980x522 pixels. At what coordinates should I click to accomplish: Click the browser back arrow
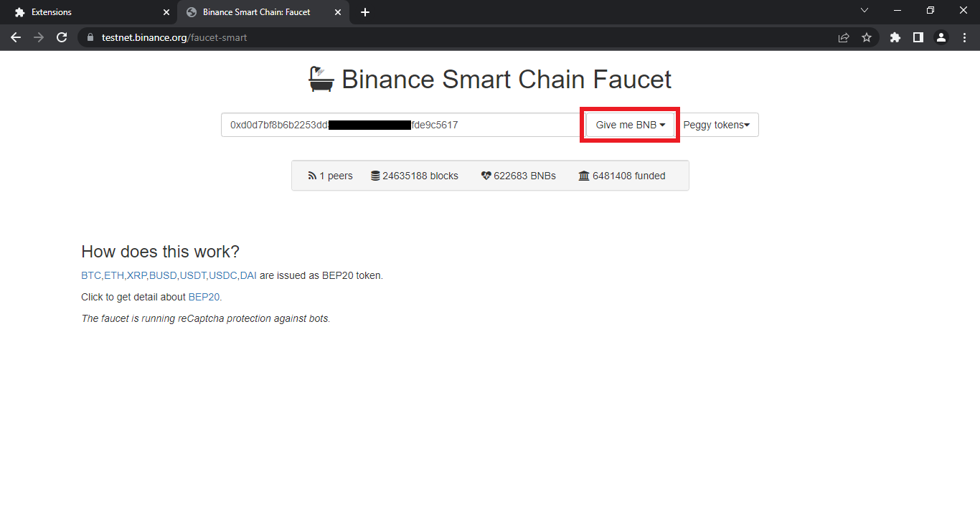click(x=16, y=37)
